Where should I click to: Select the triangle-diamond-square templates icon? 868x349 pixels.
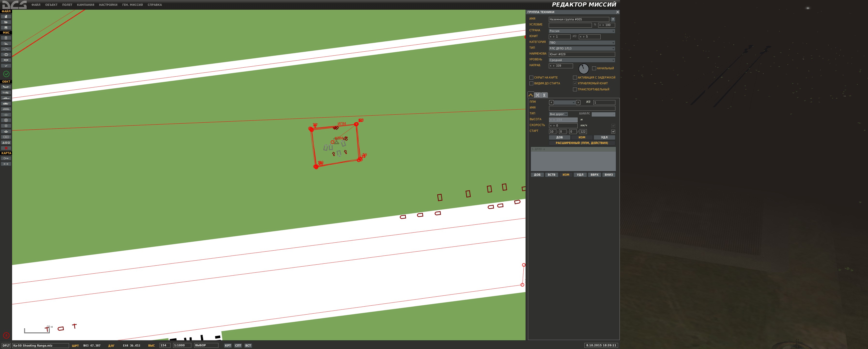click(x=6, y=143)
